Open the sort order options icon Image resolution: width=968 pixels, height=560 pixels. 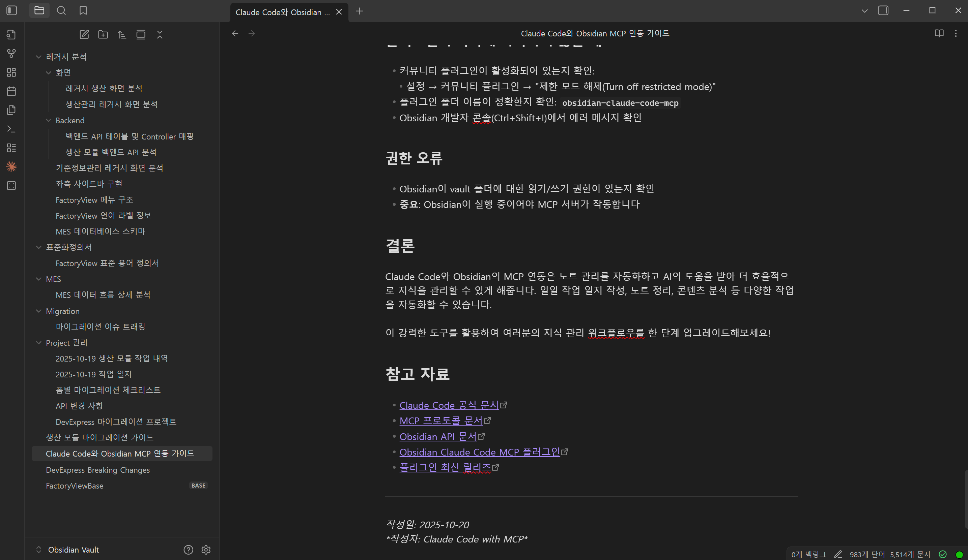122,35
